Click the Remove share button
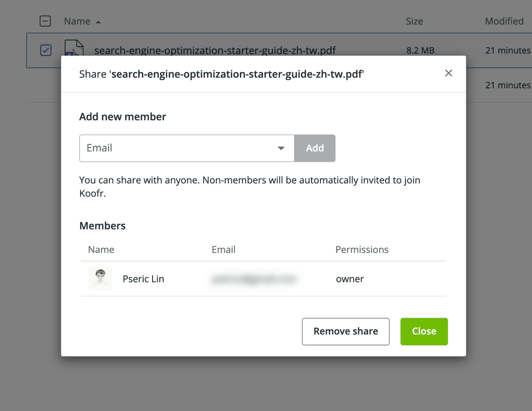The height and width of the screenshot is (411, 532). tap(345, 331)
